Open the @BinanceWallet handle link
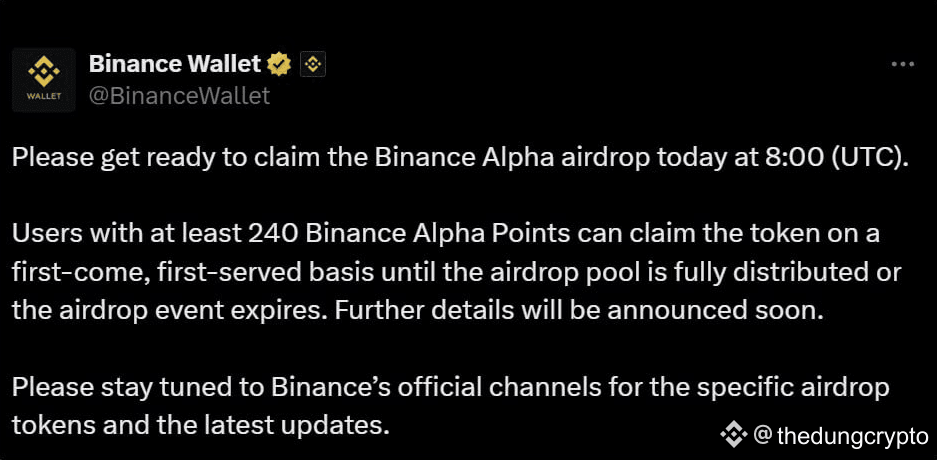Viewport: 937px width, 460px height. pyautogui.click(x=179, y=96)
